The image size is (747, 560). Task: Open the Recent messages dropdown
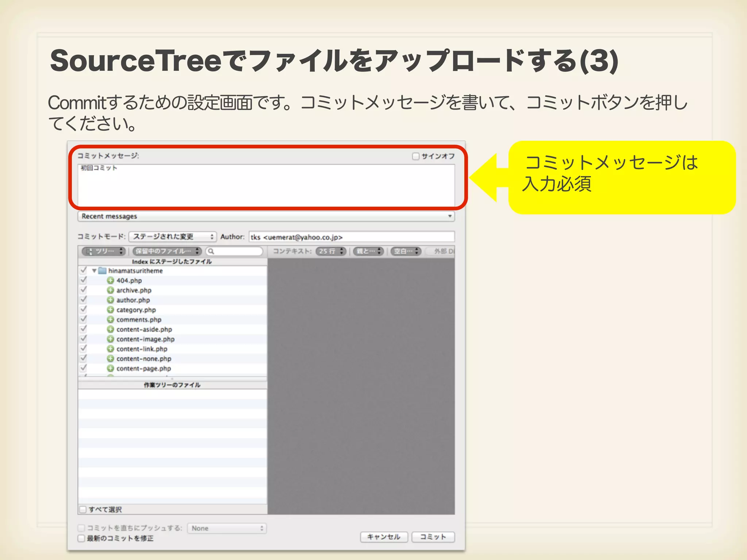coord(266,216)
